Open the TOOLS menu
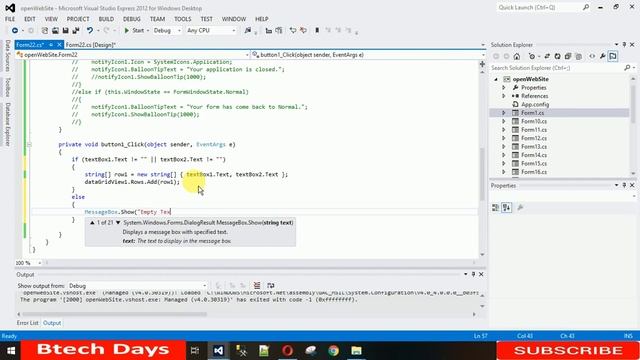The width and height of the screenshot is (640, 360). pos(182,19)
